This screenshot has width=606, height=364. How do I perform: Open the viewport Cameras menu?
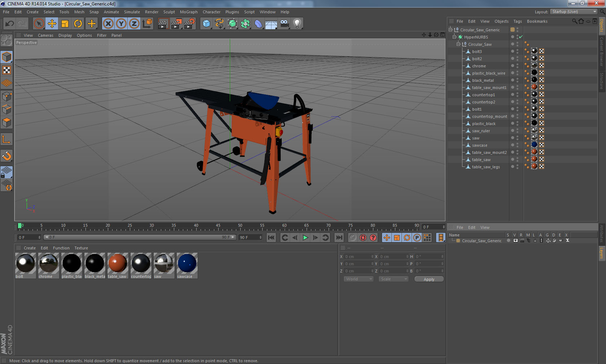[x=45, y=35]
